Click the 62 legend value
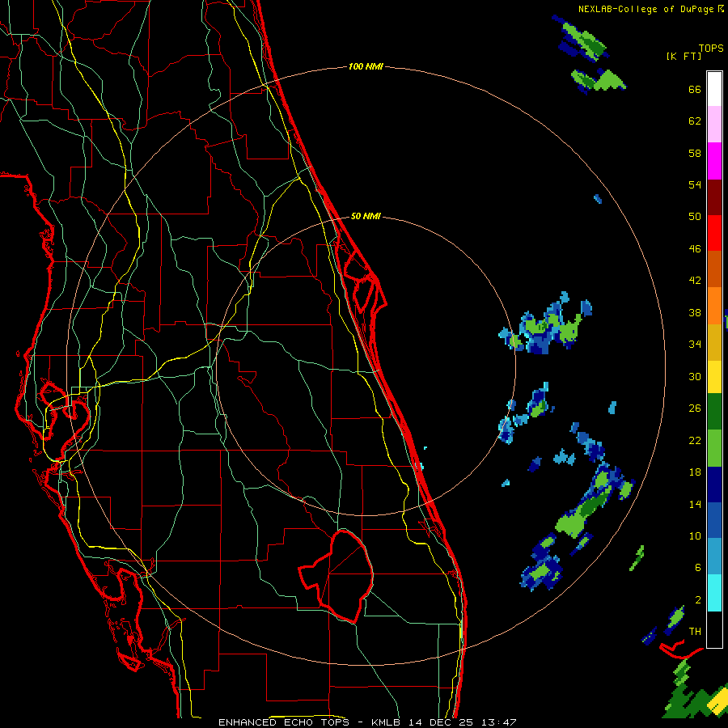Image resolution: width=728 pixels, height=728 pixels. (x=695, y=121)
